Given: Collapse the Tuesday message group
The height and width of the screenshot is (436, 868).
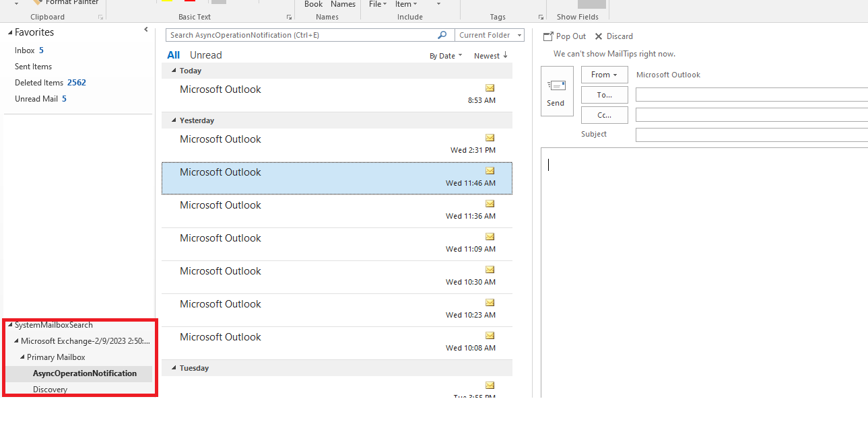Looking at the screenshot, I should click(174, 368).
